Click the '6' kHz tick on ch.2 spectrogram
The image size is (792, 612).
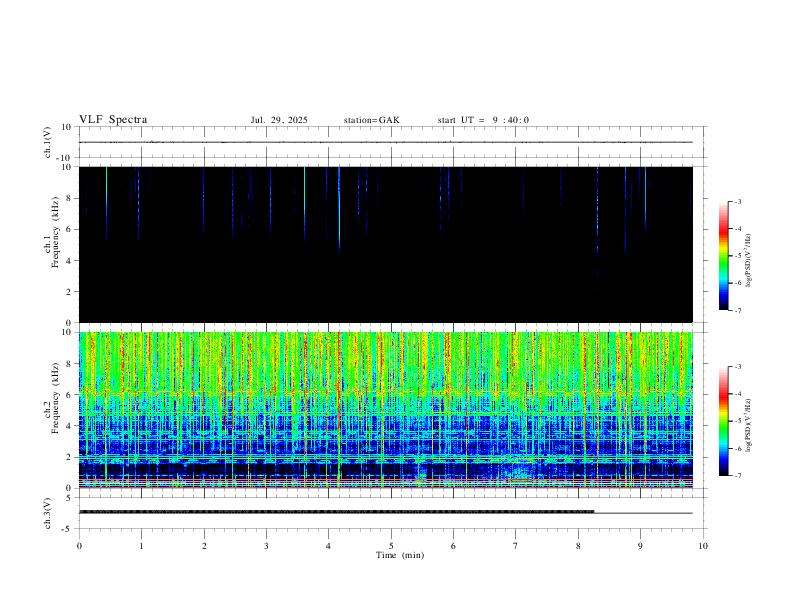click(x=69, y=395)
